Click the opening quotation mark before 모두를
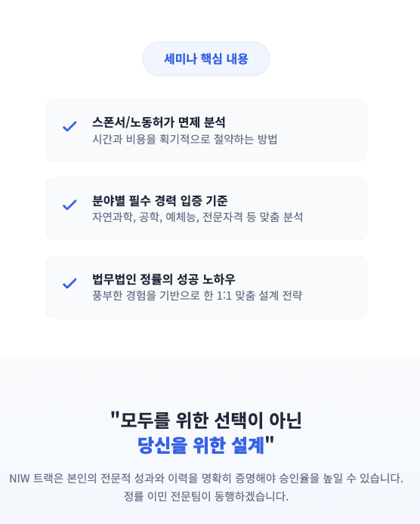The height and width of the screenshot is (524, 420). [115, 416]
